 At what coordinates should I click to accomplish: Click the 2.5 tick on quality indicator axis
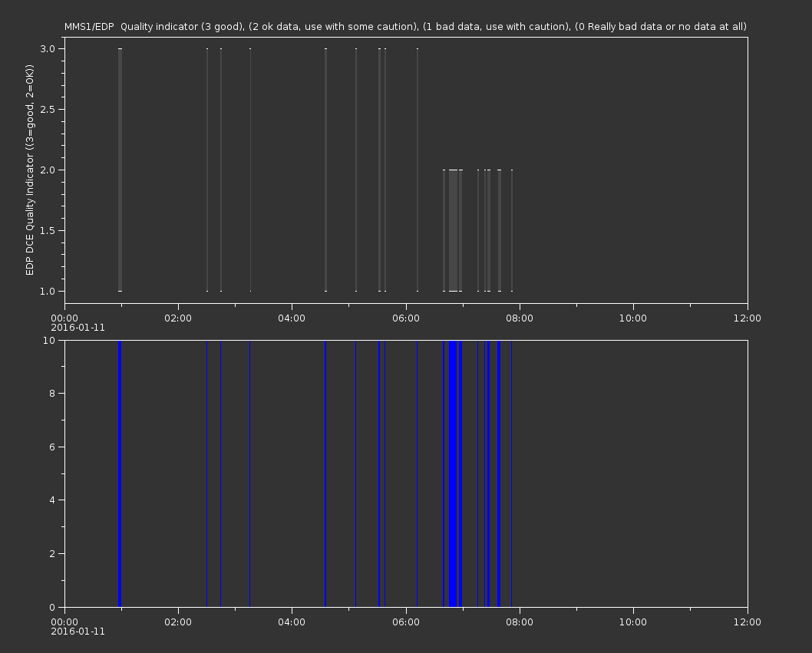pyautogui.click(x=48, y=109)
